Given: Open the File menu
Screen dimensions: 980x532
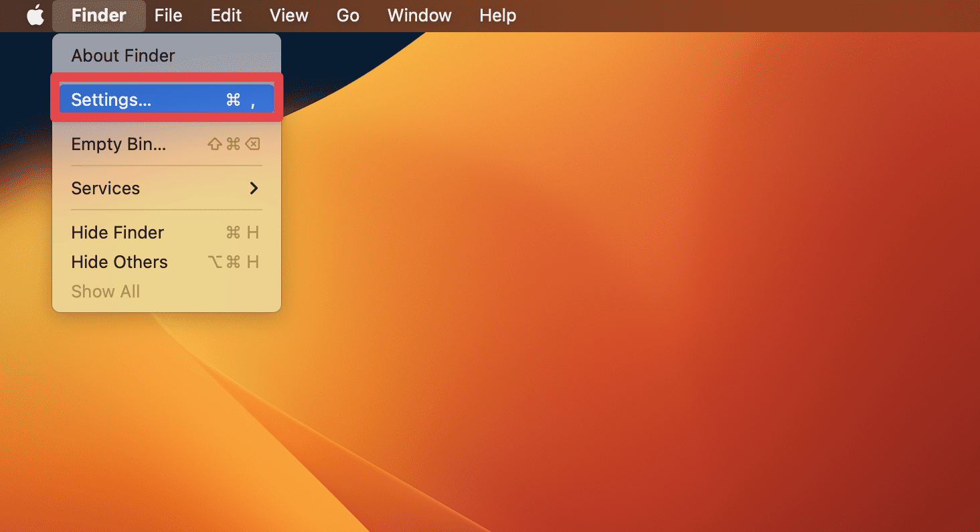Looking at the screenshot, I should (x=168, y=15).
